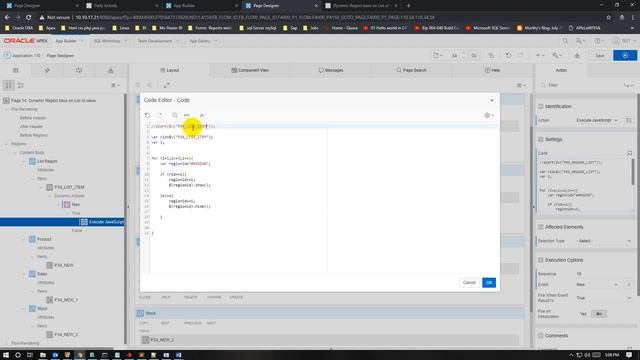Click the Windows Start button
This screenshot has height=360, width=640.
[x=6, y=355]
